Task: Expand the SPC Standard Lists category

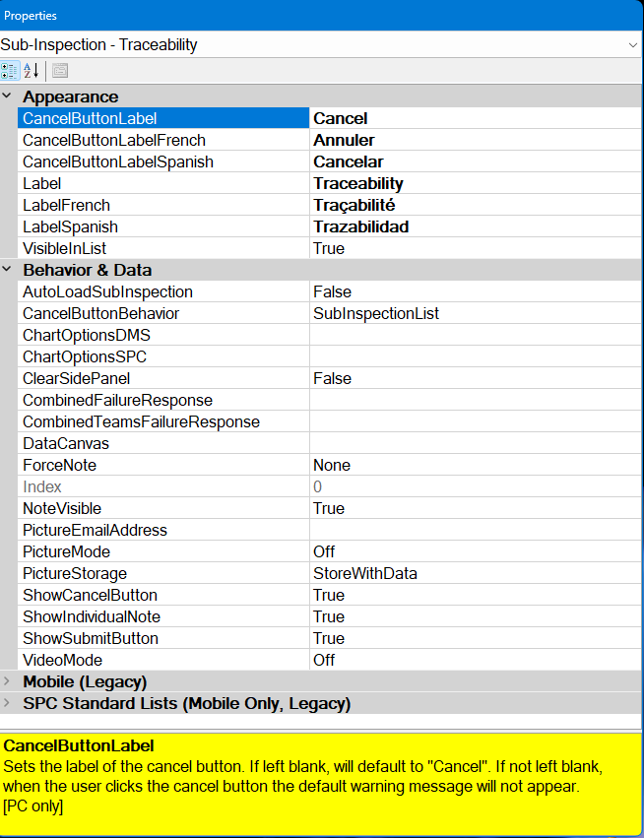Action: [x=8, y=703]
